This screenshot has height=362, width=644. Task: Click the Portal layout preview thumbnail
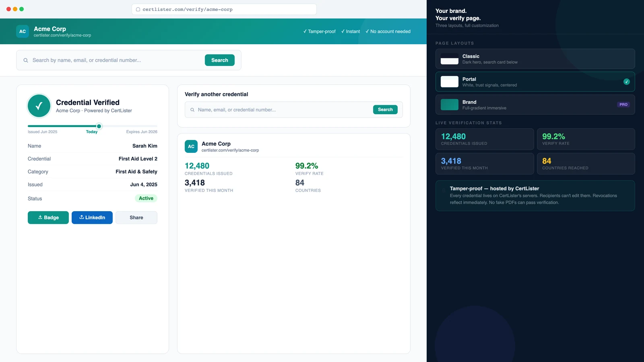[x=450, y=82]
